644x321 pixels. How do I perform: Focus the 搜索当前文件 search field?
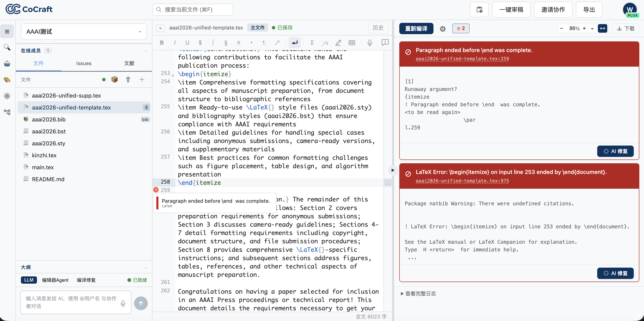tap(193, 9)
